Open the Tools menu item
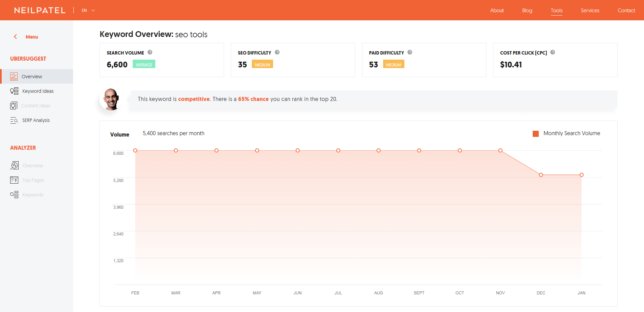644x312 pixels. coord(556,11)
